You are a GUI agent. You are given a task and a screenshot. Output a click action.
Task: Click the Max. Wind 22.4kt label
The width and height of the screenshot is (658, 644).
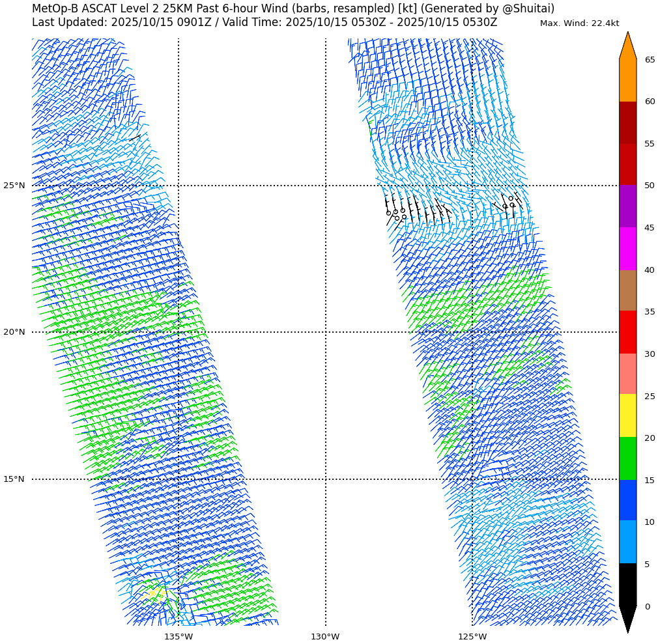coord(579,23)
